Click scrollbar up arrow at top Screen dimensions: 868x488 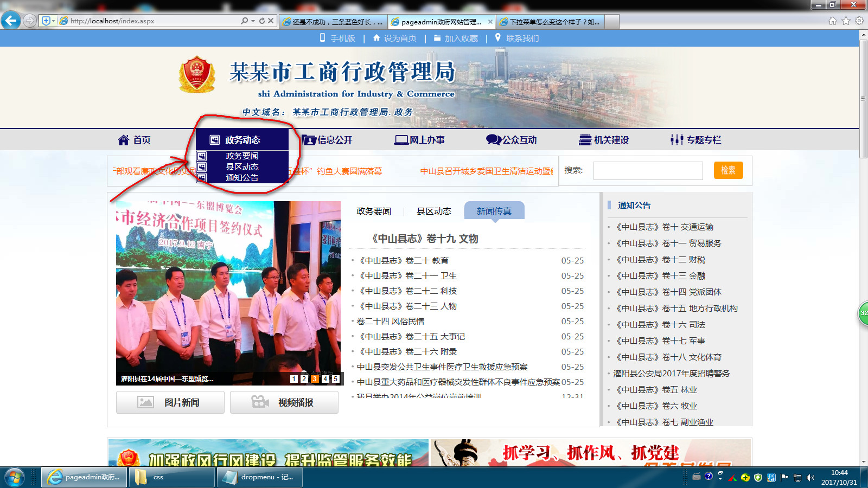863,34
